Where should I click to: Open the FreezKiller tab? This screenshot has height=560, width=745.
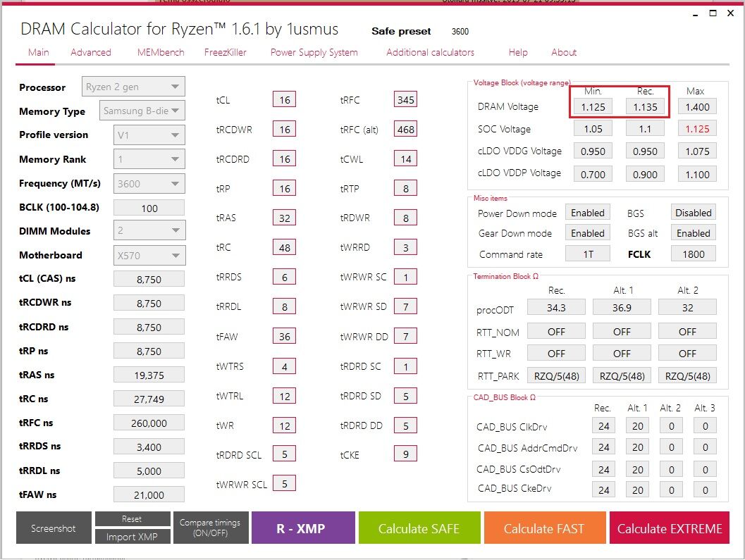226,52
